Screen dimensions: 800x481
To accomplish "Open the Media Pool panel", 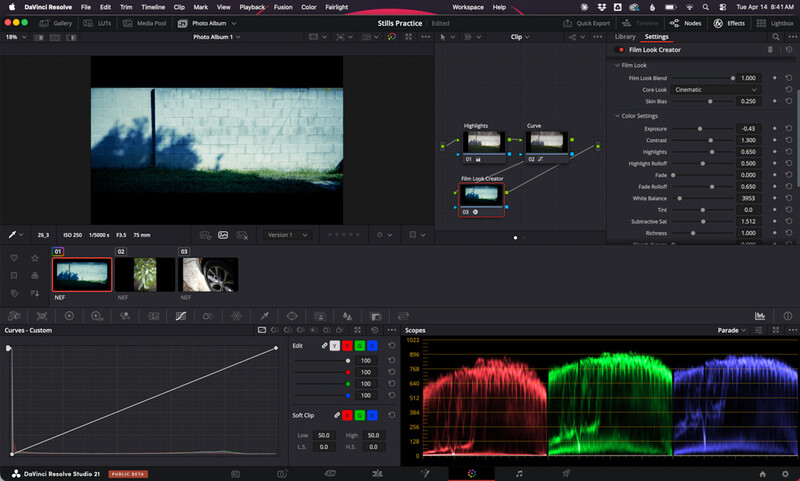I will point(145,23).
